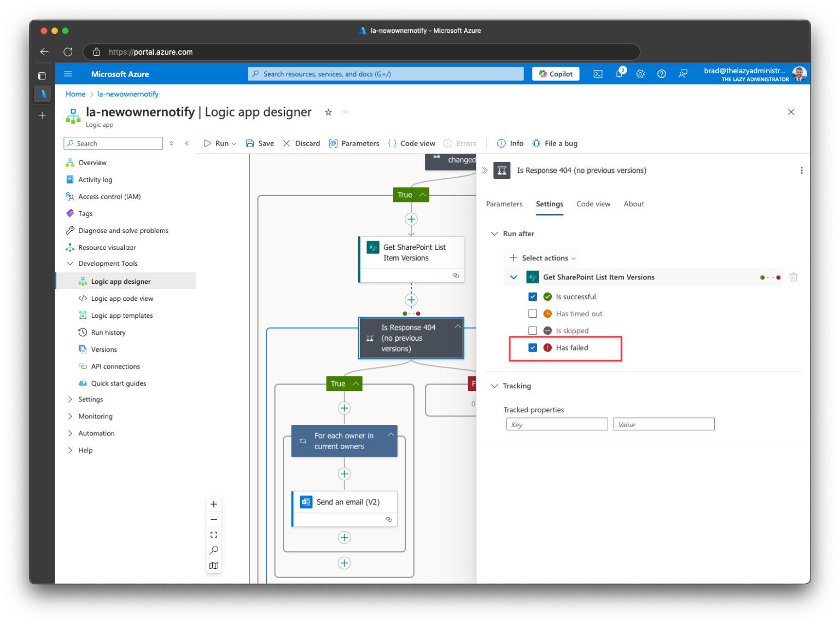Expand the Monitoring group

[70, 416]
